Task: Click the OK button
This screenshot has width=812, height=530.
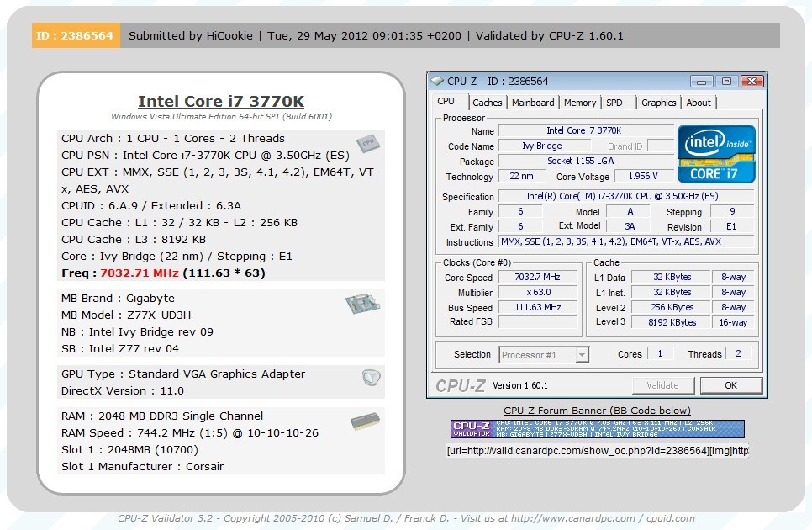Action: 730,385
